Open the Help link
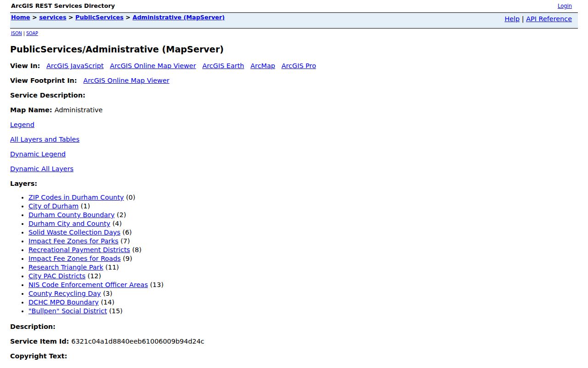Screen dimensions: 588x368 point(512,19)
